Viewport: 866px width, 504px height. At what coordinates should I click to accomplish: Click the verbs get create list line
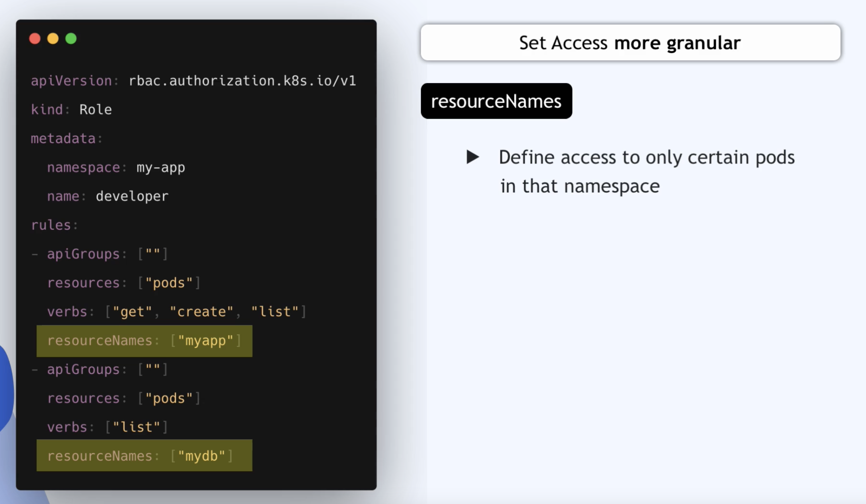click(176, 312)
